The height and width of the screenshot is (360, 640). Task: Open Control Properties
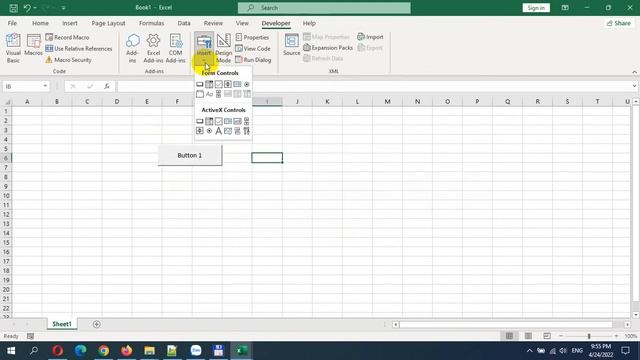(x=252, y=37)
